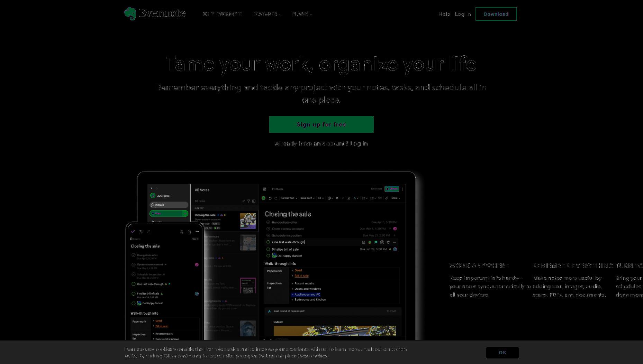Check phone 'Finalize bill of sale' task circle
The image size is (643, 364).
pos(134,294)
